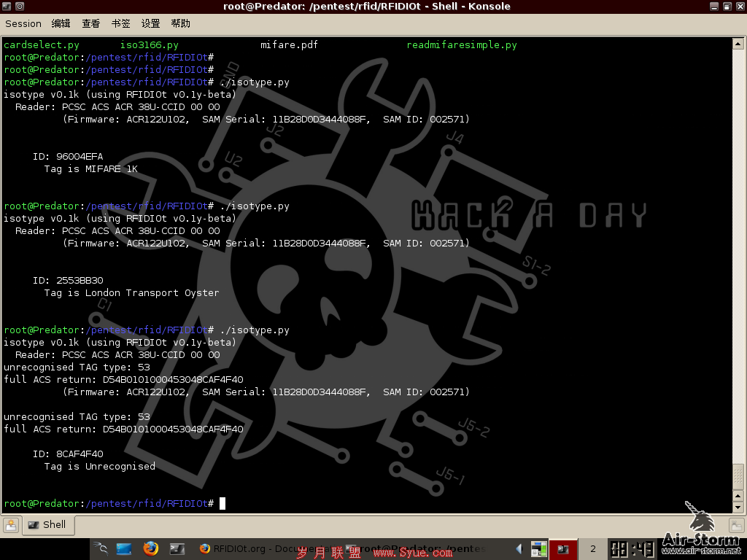Viewport: 747px width, 560px height.
Task: Click the terminal scrollbar down arrow
Action: coord(738,507)
